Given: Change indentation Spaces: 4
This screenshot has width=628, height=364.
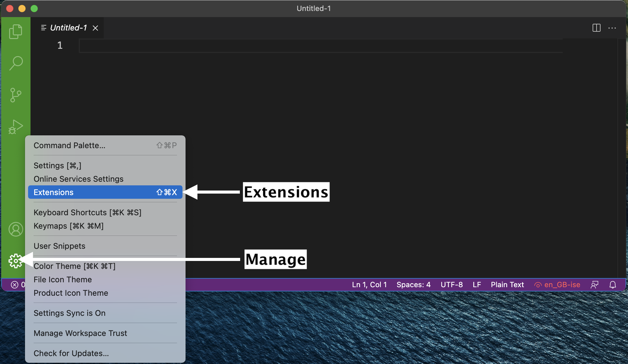Looking at the screenshot, I should pos(413,285).
